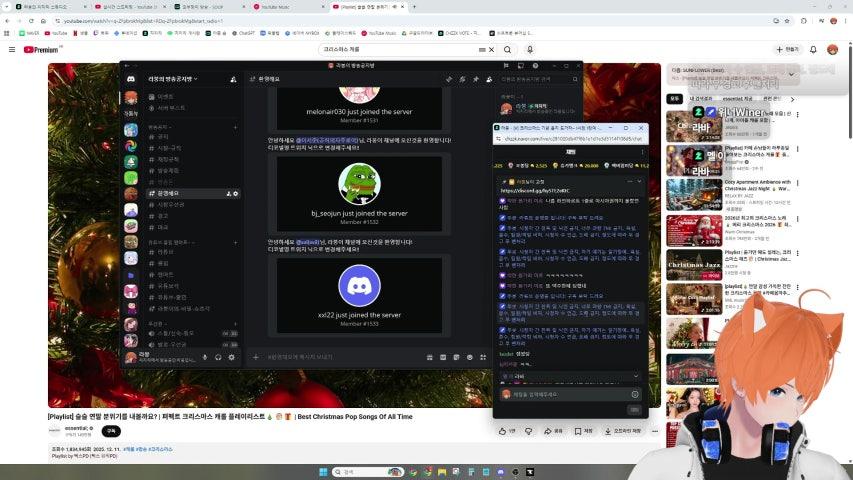Click Windows taskbar search box
This screenshot has height=480, width=853.
pyautogui.click(x=368, y=472)
